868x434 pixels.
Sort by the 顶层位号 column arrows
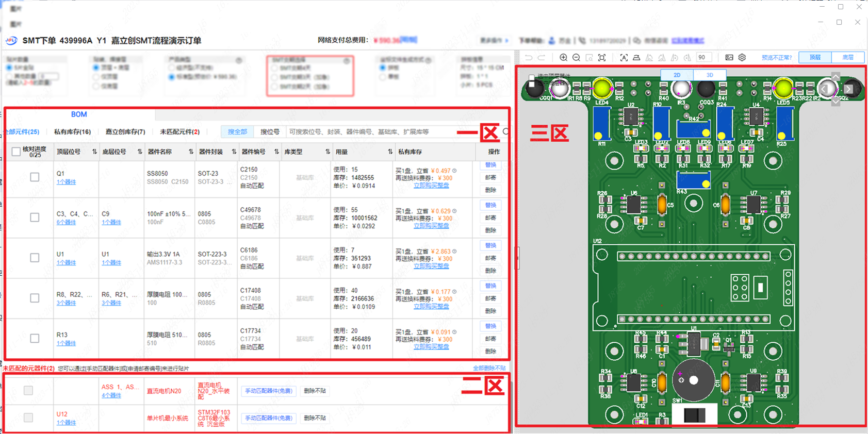(94, 152)
